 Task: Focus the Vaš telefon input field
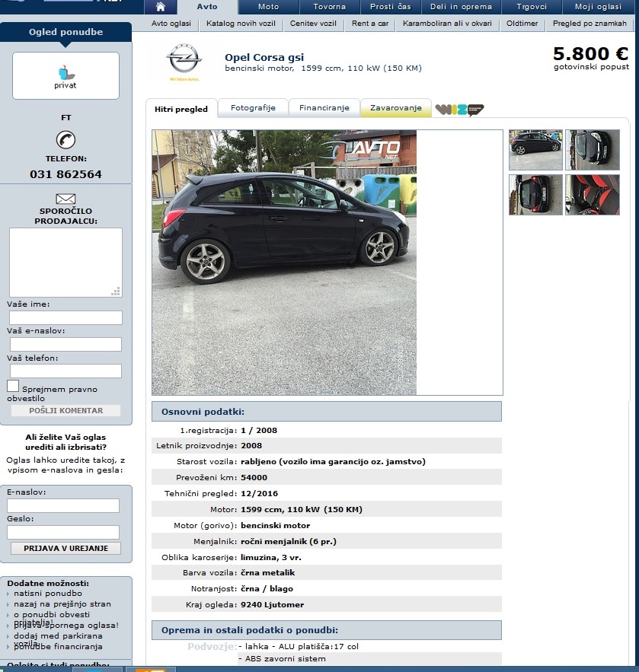65,371
